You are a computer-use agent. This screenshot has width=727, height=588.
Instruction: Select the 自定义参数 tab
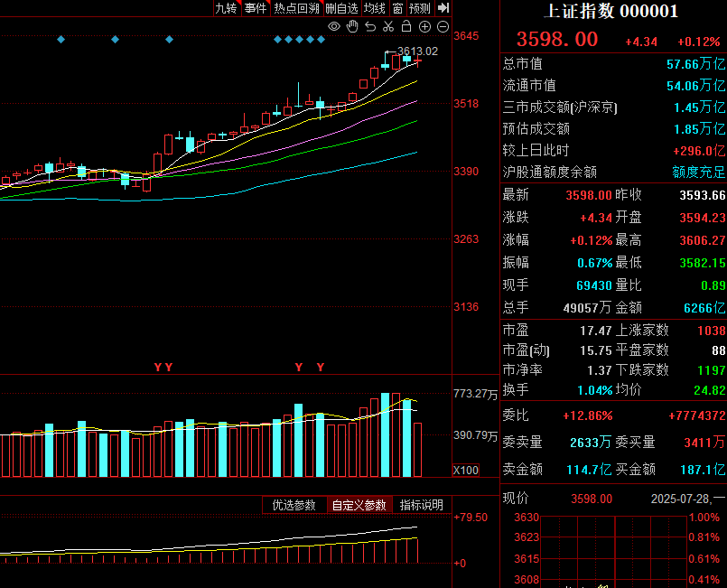pos(359,505)
